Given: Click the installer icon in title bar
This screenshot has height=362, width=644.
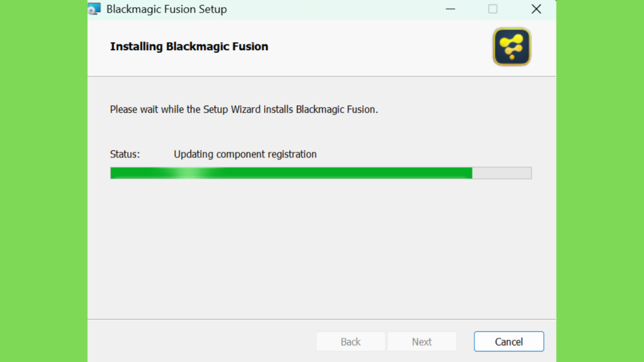Looking at the screenshot, I should point(94,9).
